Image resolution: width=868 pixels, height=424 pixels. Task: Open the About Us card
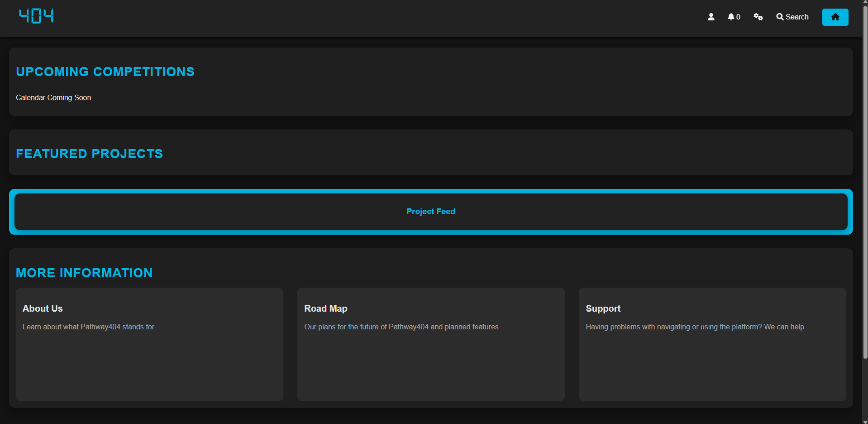click(149, 343)
